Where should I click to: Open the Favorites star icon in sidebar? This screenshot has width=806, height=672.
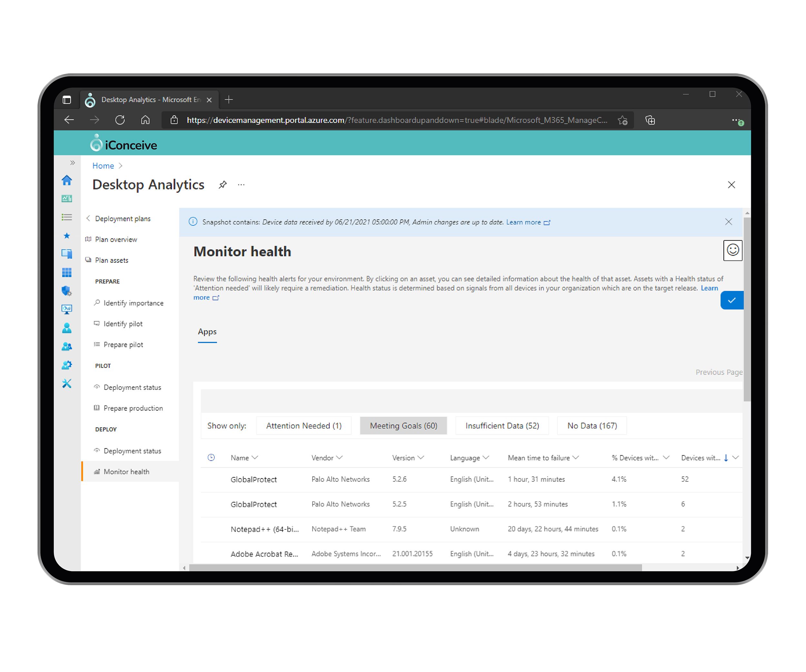(x=67, y=236)
